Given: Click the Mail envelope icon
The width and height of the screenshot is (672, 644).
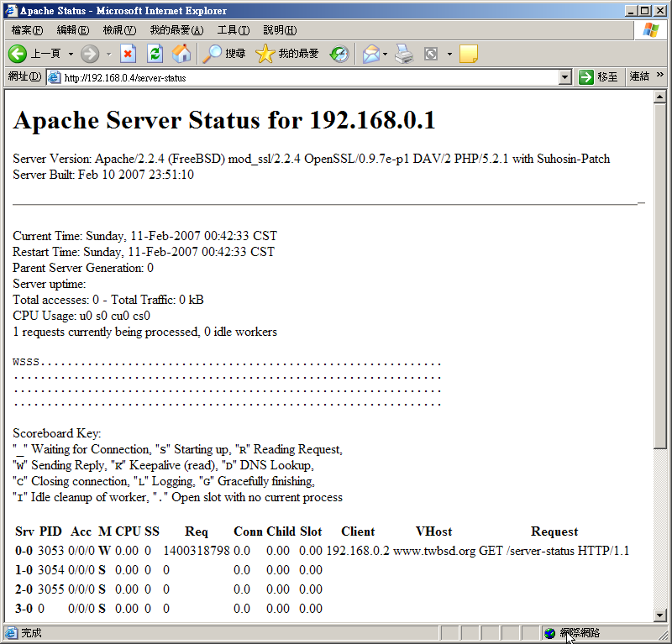Looking at the screenshot, I should 370,54.
